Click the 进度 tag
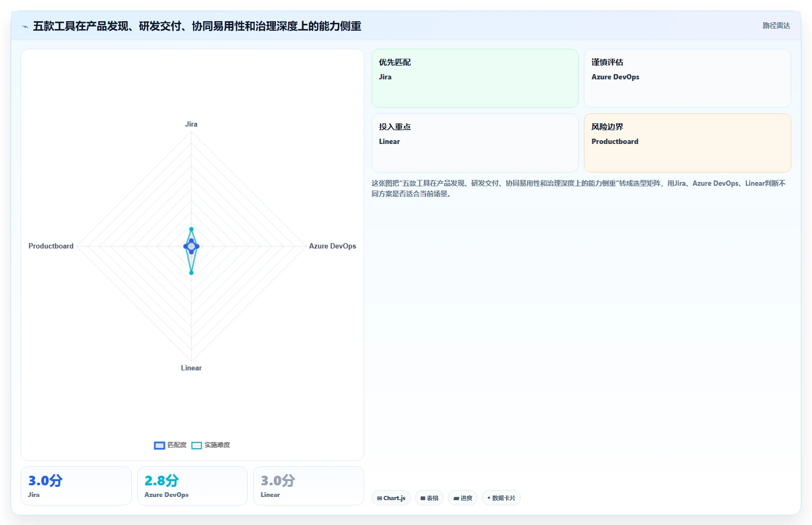 463,498
